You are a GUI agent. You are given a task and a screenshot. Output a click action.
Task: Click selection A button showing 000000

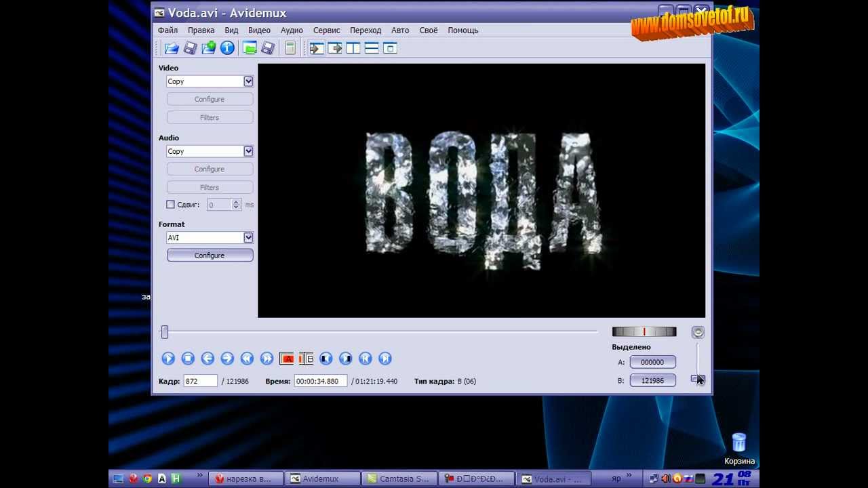point(652,362)
